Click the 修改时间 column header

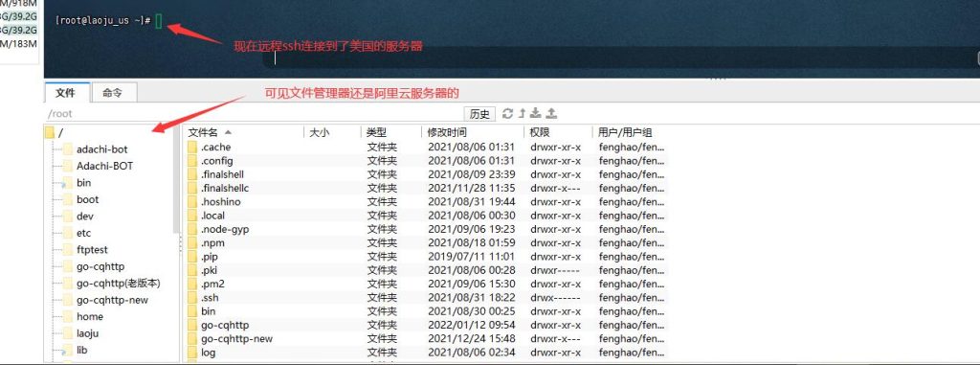pos(447,133)
